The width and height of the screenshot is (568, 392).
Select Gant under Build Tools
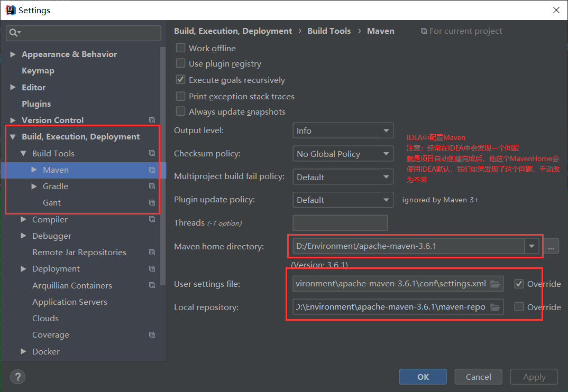(x=52, y=203)
